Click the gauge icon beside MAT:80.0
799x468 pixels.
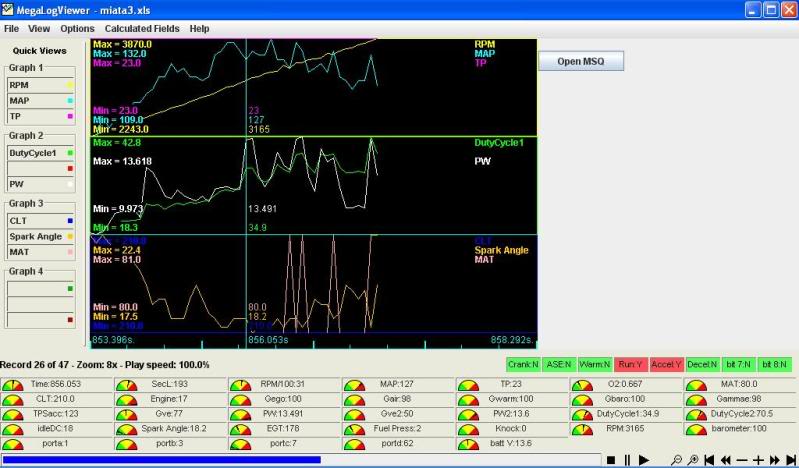[697, 386]
